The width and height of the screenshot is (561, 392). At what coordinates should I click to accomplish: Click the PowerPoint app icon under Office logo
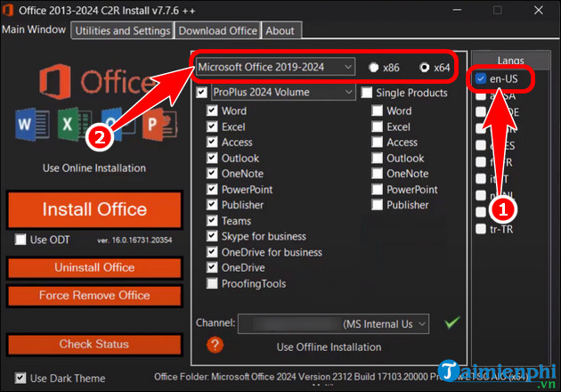tap(159, 125)
